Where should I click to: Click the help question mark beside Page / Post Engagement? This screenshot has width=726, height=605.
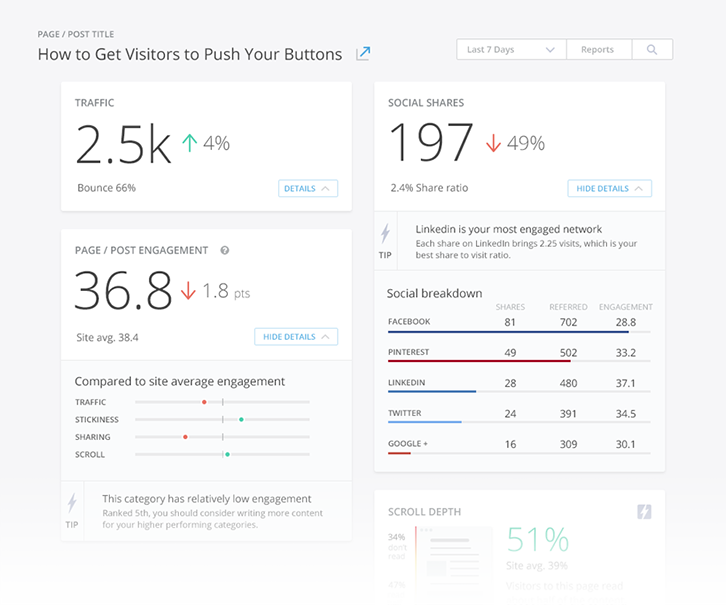click(225, 251)
